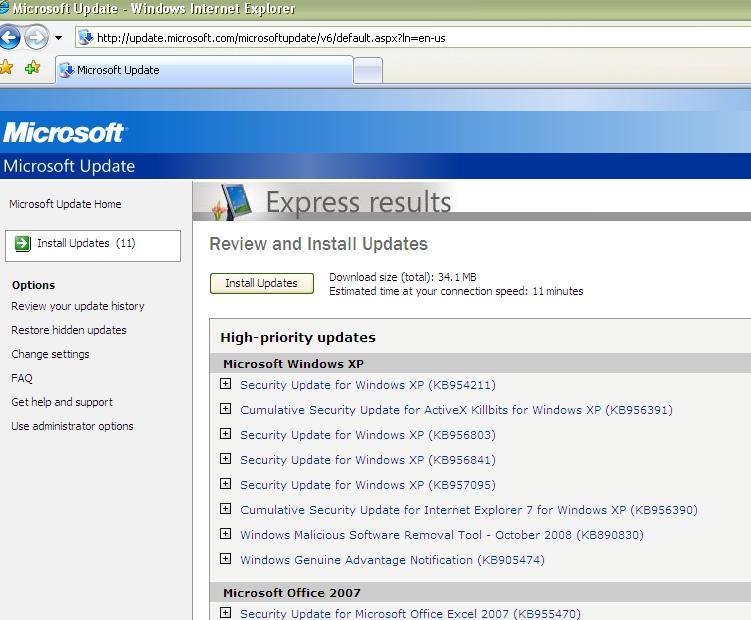This screenshot has width=751, height=620.
Task: Click the Microsoft Windows XP section heading
Action: pyautogui.click(x=293, y=364)
